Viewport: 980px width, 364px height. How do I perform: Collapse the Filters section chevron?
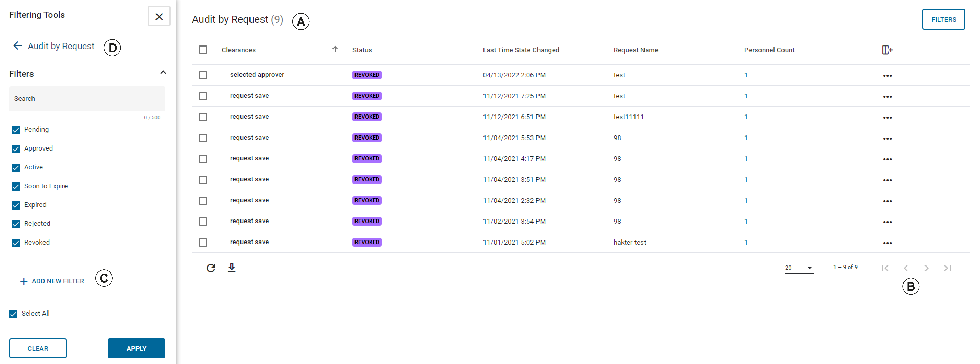(x=163, y=72)
